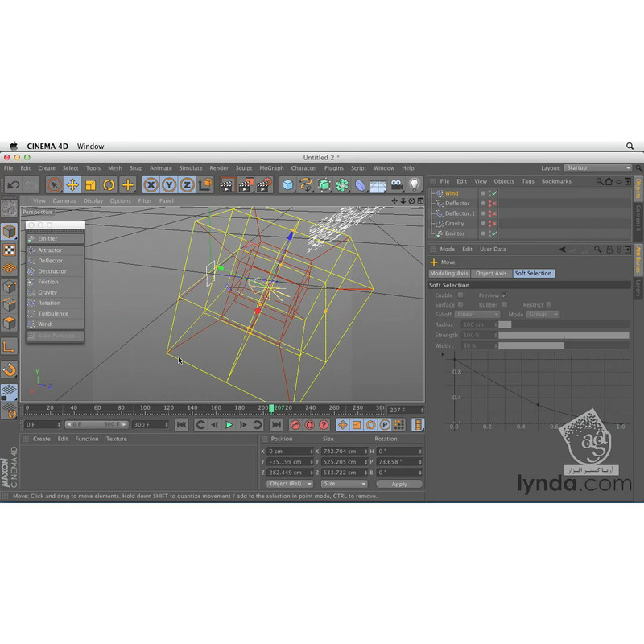The height and width of the screenshot is (644, 644).
Task: Choose the Rotate tool
Action: [109, 185]
